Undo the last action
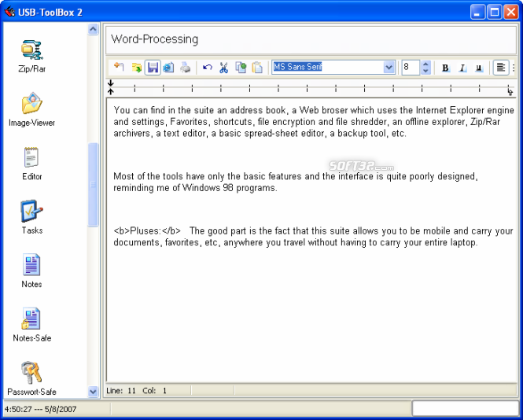 click(208, 68)
